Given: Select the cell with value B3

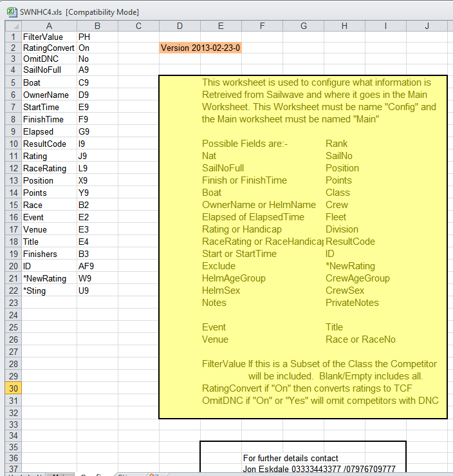Looking at the screenshot, I should coord(97,254).
